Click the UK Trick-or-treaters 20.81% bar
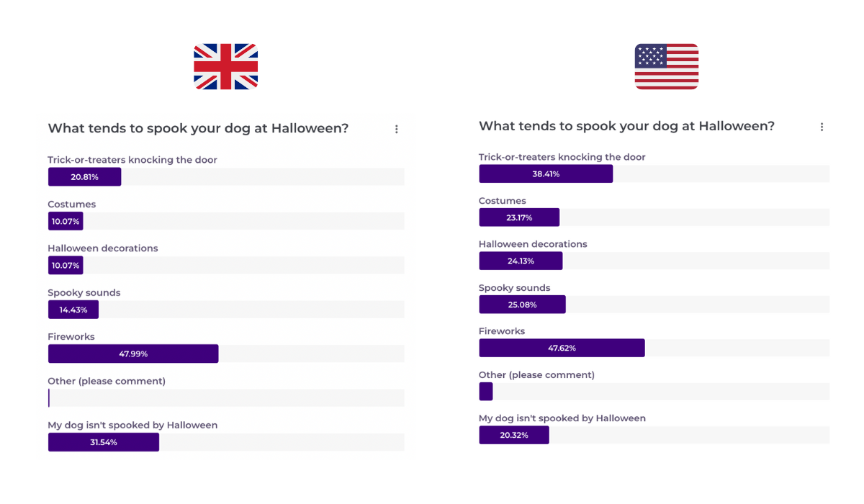864x504 pixels. coord(84,176)
